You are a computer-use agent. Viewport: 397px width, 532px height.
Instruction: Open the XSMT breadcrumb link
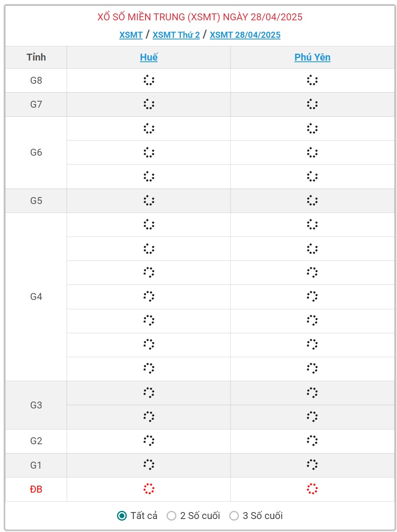[x=131, y=35]
